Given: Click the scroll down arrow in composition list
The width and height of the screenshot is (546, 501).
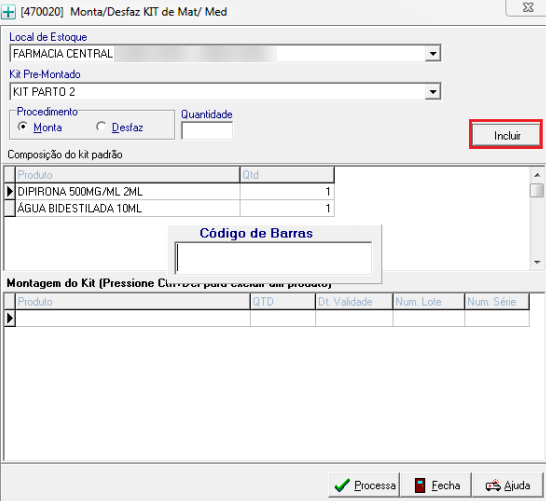Looking at the screenshot, I should click(537, 262).
